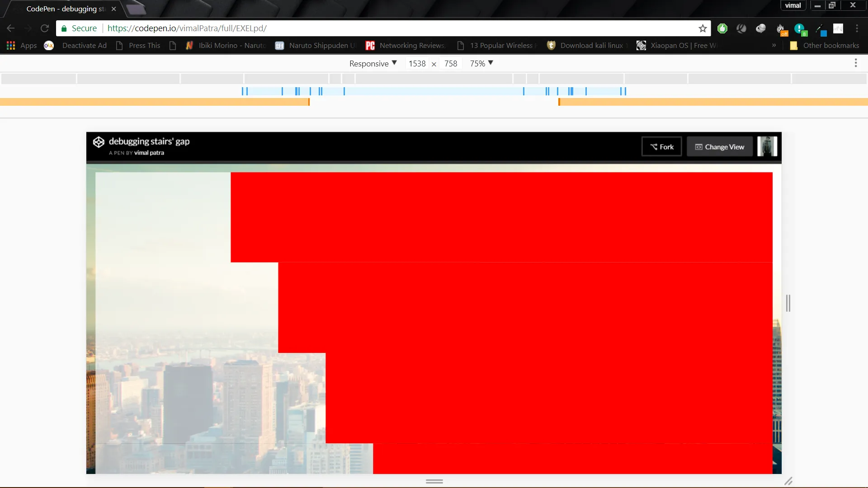Image resolution: width=868 pixels, height=488 pixels.
Task: Open the 75% zoom dropdown
Action: tap(481, 63)
